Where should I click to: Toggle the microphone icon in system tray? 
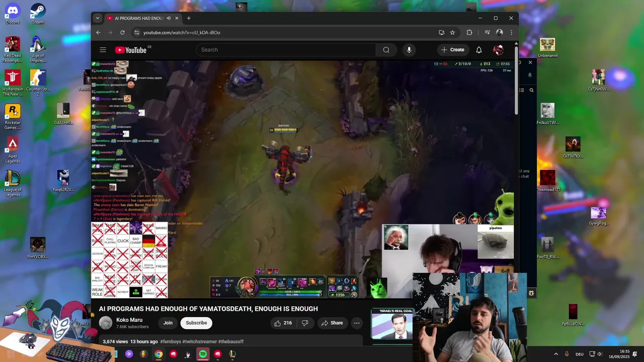[x=567, y=354]
